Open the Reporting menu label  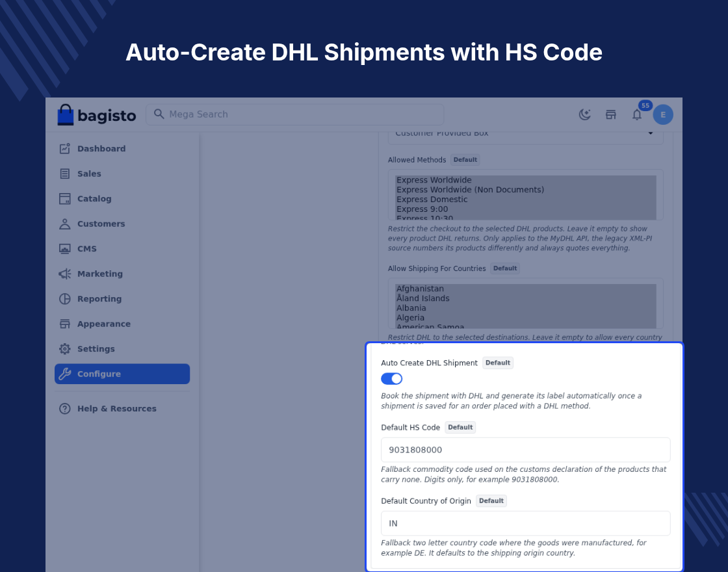pyautogui.click(x=99, y=299)
